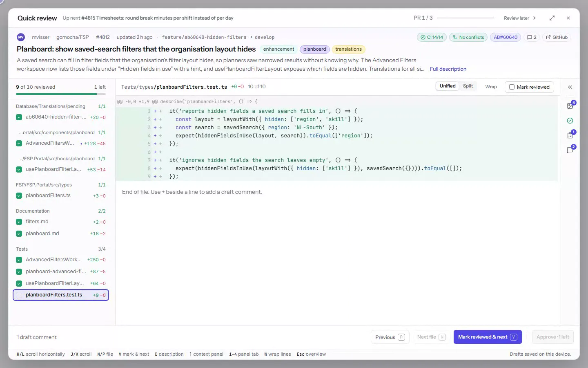Collapse the Tests file group
The image size is (588, 368).
point(60,249)
